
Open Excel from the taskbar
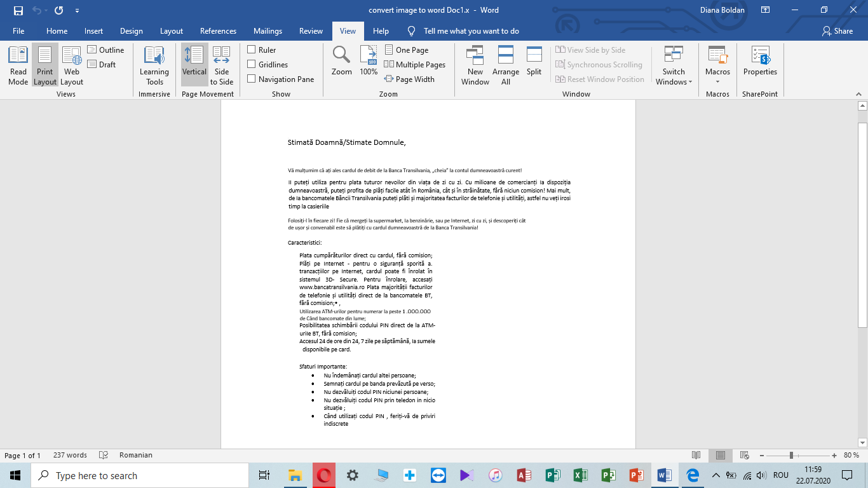click(580, 475)
